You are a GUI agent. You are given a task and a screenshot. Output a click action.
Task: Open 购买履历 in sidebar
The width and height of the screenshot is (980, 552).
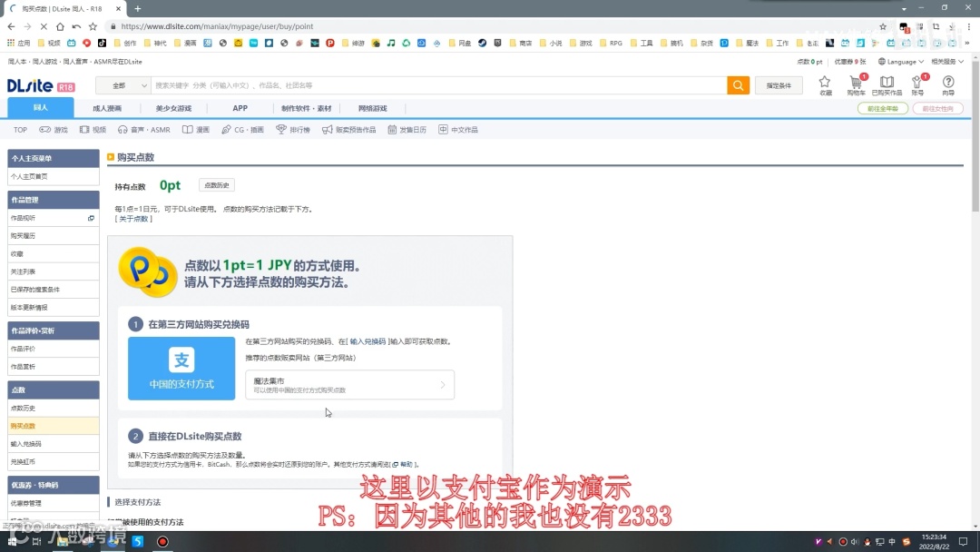(x=54, y=236)
